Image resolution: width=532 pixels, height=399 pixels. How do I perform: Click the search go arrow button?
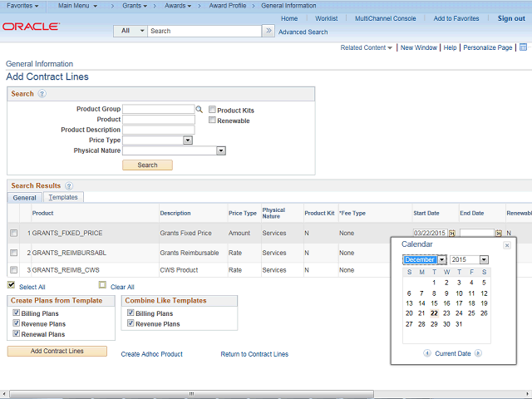pyautogui.click(x=268, y=31)
